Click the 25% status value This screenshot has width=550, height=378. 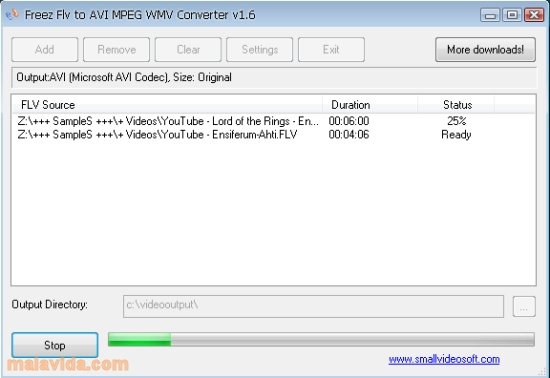coord(456,121)
